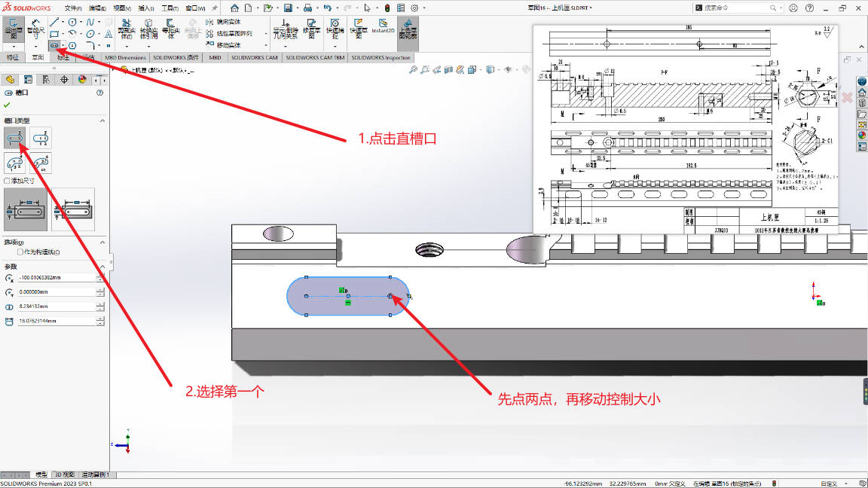Open dropdown under Quick Snaps

click(335, 46)
